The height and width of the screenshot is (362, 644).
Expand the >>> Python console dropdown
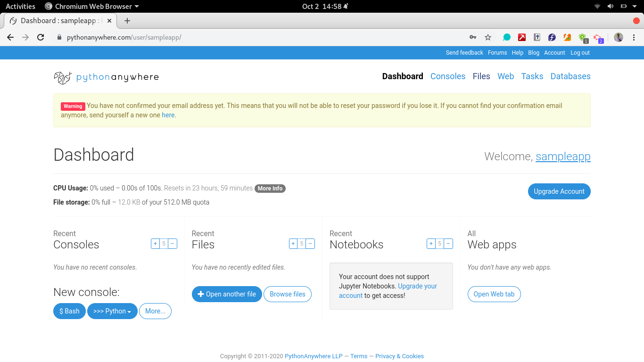point(112,311)
